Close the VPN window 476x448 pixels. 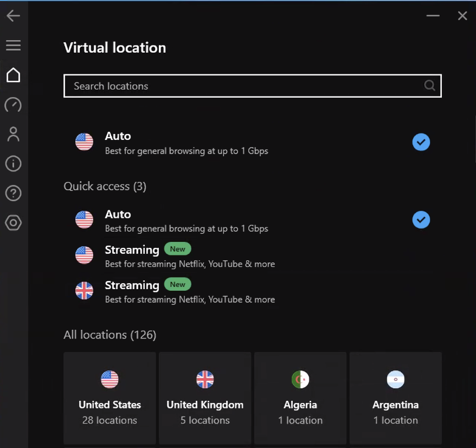462,16
